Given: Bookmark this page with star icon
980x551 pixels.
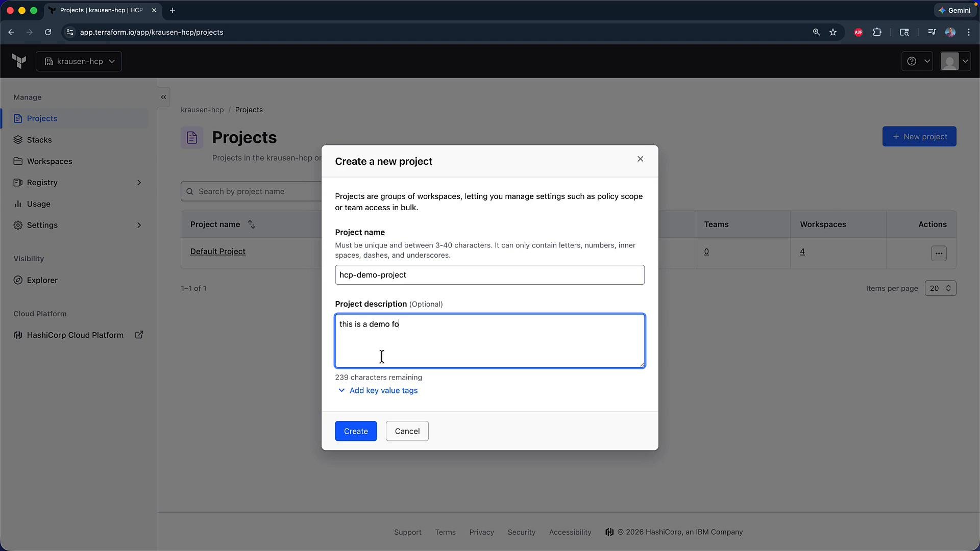Looking at the screenshot, I should [833, 32].
